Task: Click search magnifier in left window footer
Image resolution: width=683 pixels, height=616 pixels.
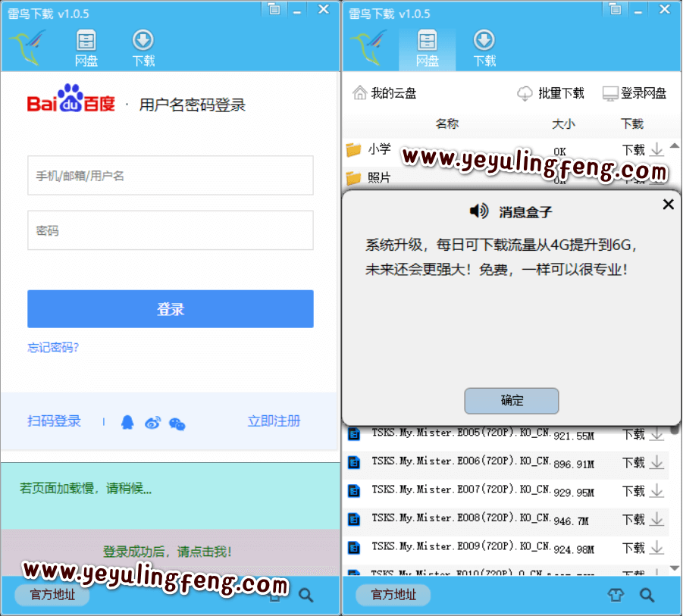Action: [x=305, y=595]
